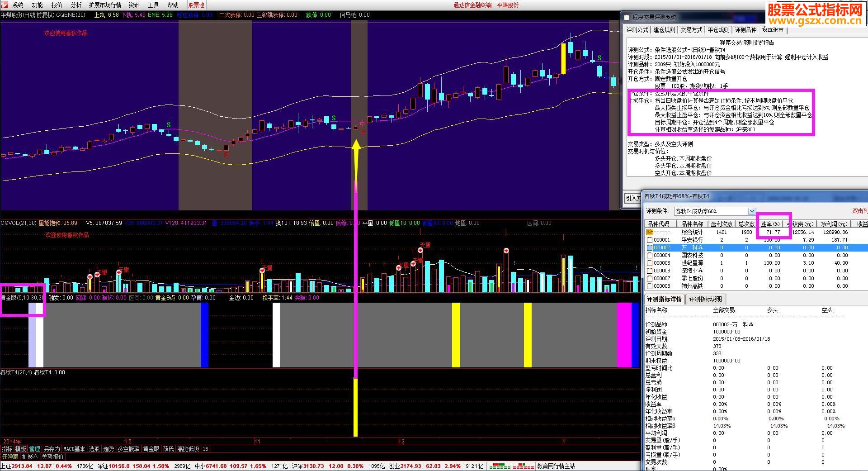Select the 薛氏 template tab
This screenshot has width=868, height=471.
coord(168,449)
